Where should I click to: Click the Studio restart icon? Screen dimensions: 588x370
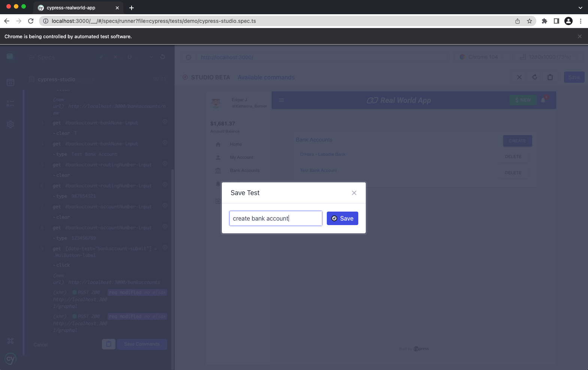click(535, 77)
